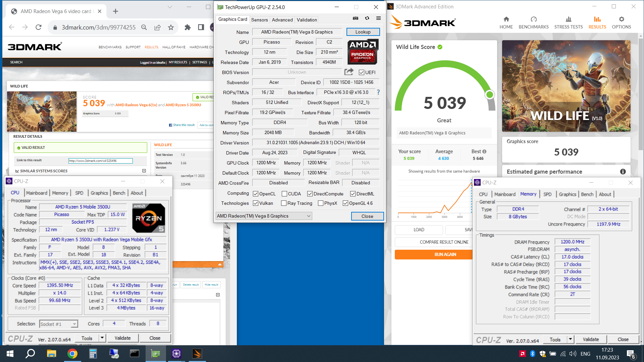Click the Chrome address bar URL

[99, 27]
